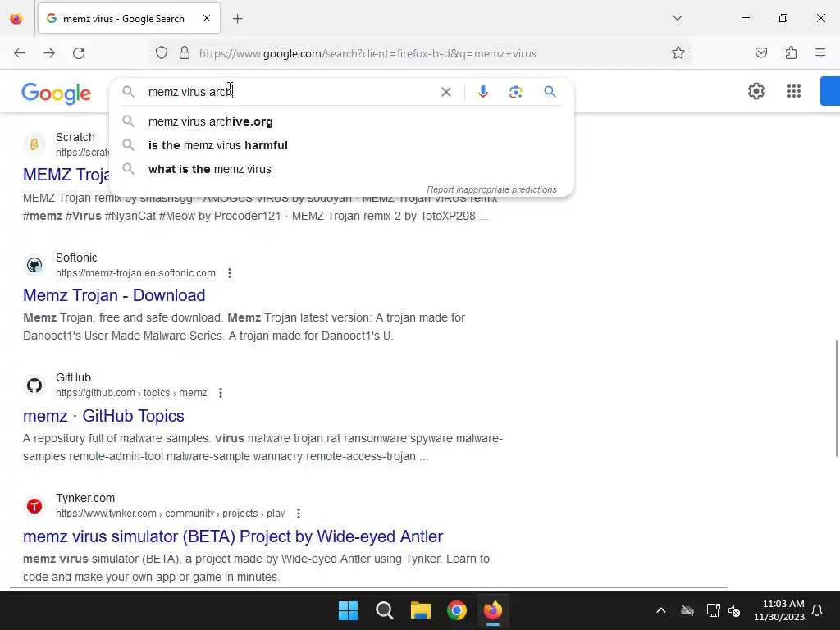The image size is (840, 630).
Task: Select suggestion what is the memz virus
Action: click(342, 169)
